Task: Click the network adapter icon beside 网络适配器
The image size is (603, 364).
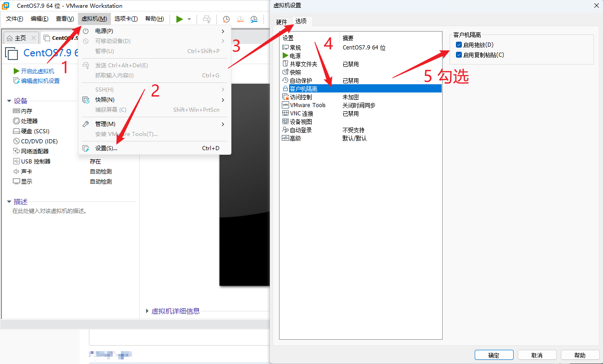Action: (16, 151)
